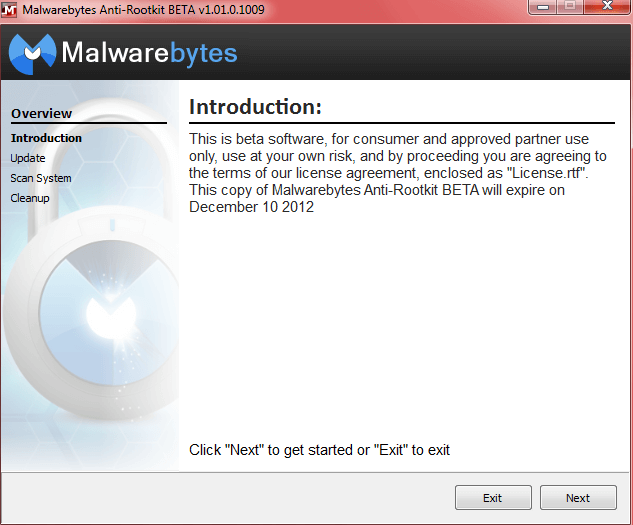The height and width of the screenshot is (525, 633).
Task: Click the Overview sidebar heading
Action: tap(42, 113)
